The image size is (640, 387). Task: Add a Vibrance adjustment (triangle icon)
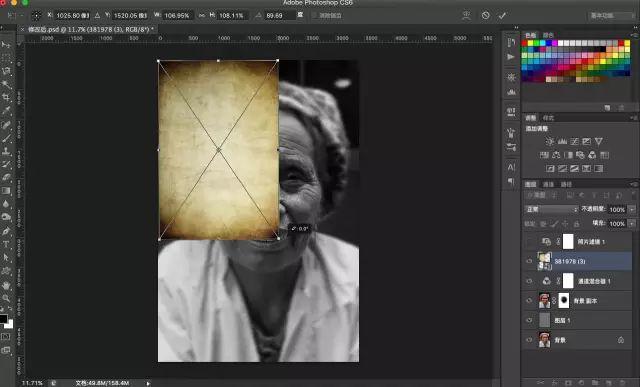pyautogui.click(x=598, y=142)
